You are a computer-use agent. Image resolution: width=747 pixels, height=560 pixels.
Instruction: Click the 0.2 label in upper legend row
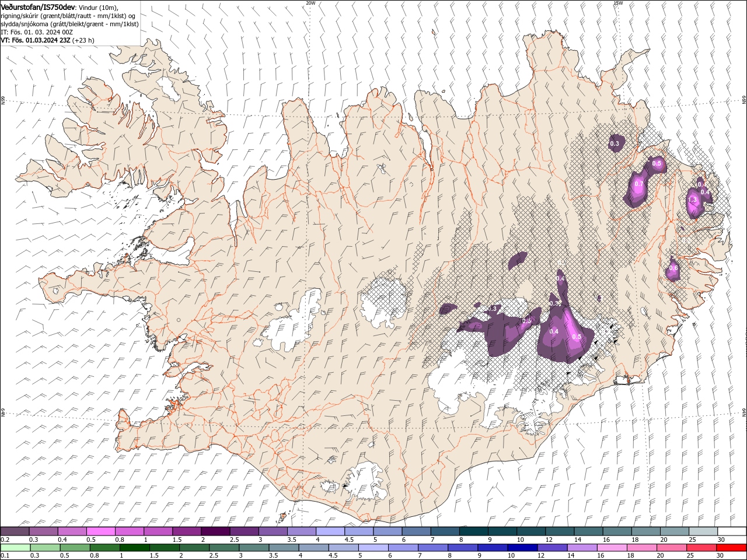point(4,540)
